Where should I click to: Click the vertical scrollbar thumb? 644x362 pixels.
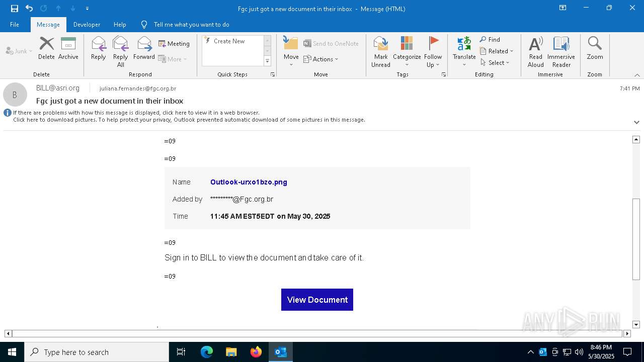click(x=636, y=239)
